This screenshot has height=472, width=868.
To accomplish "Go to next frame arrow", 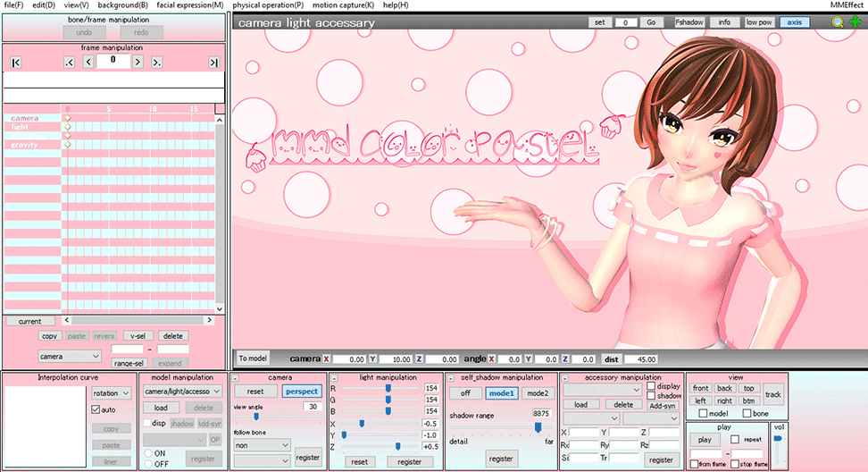I will point(138,62).
